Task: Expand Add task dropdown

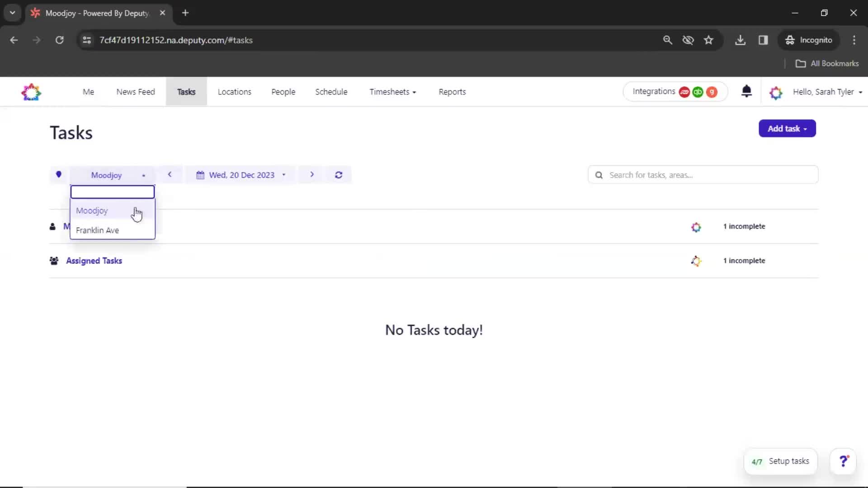Action: coord(787,129)
